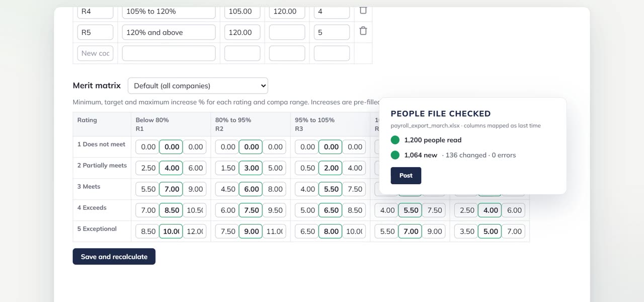Edit Partially meets R3 target 2.00

tap(330, 168)
